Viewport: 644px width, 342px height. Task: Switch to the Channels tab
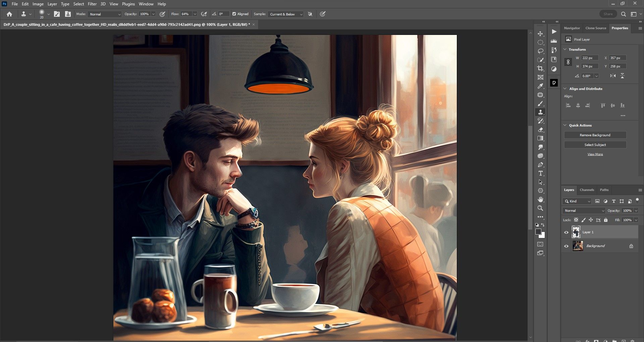pyautogui.click(x=587, y=190)
